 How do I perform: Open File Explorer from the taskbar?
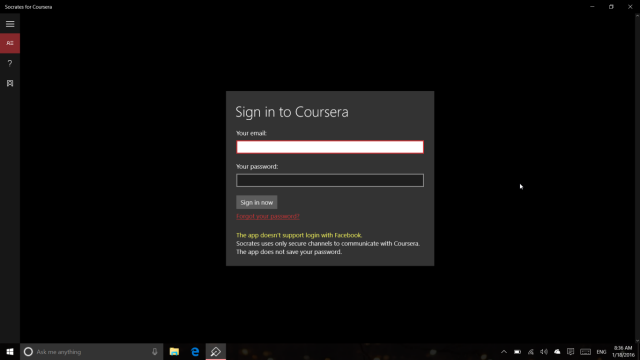pos(174,351)
